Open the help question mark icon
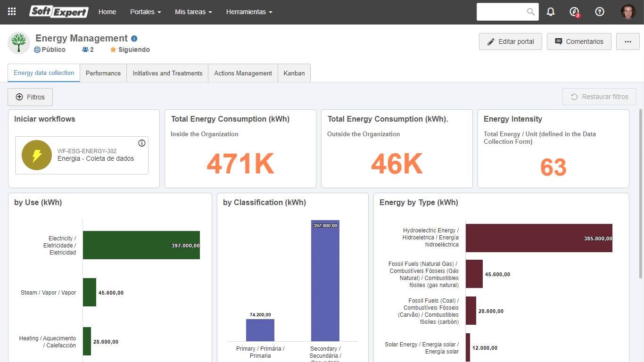This screenshot has width=644, height=362. point(600,12)
